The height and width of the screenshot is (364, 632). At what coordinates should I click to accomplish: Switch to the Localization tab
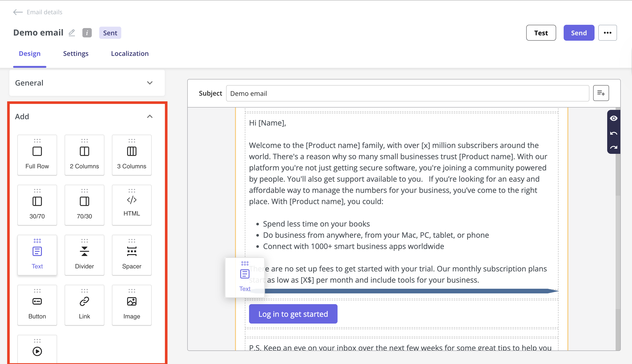point(130,54)
